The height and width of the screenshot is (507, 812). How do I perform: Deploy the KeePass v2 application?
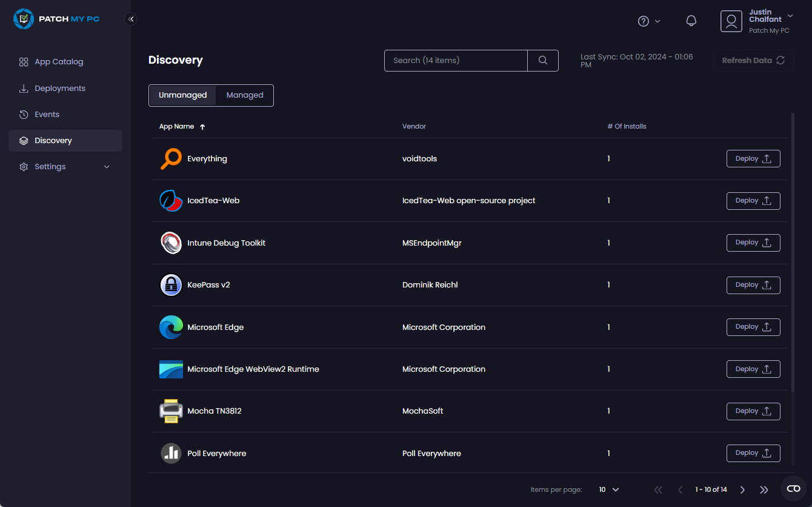tap(753, 285)
